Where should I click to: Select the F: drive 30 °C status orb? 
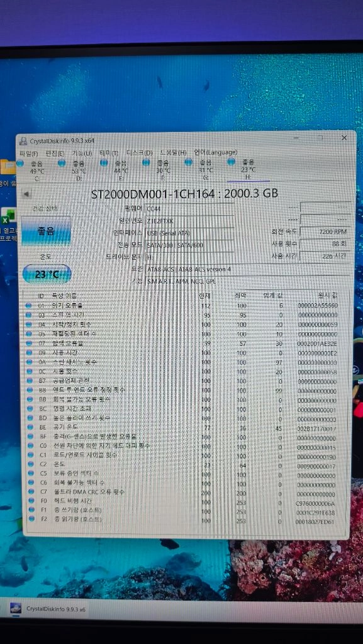[146, 163]
